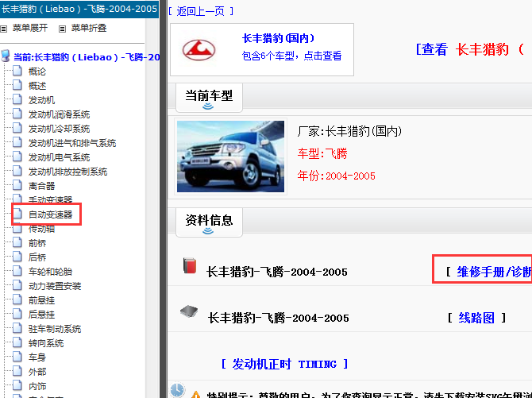The image size is (532, 398).
Task: Click the page icon next to 后悬挂
Action: pos(17,314)
